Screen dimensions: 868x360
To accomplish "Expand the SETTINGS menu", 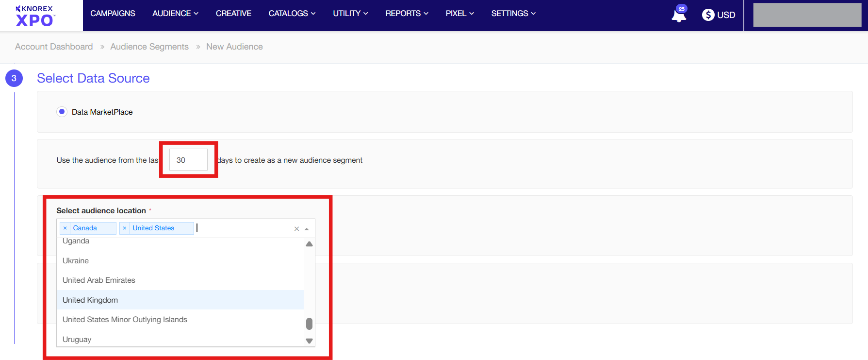I will tap(513, 14).
